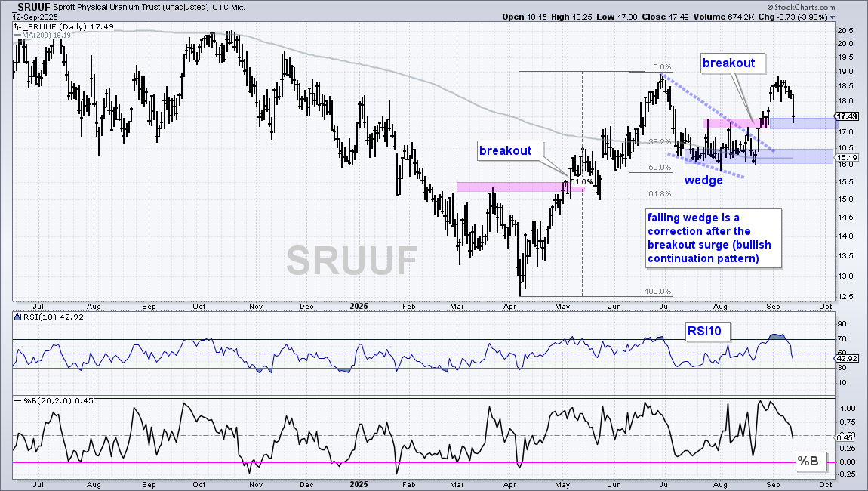Click the -0.25 label on the %B axis
Image resolution: width=868 pixels, height=491 pixels.
coord(846,474)
